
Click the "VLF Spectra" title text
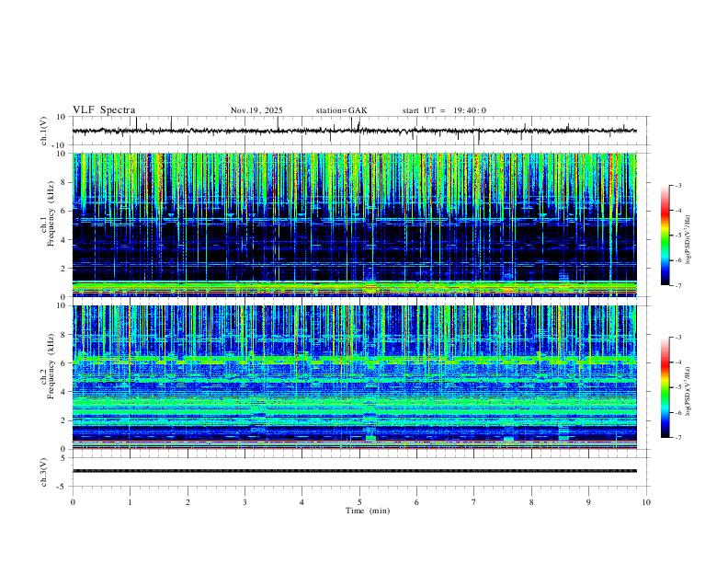click(x=104, y=110)
